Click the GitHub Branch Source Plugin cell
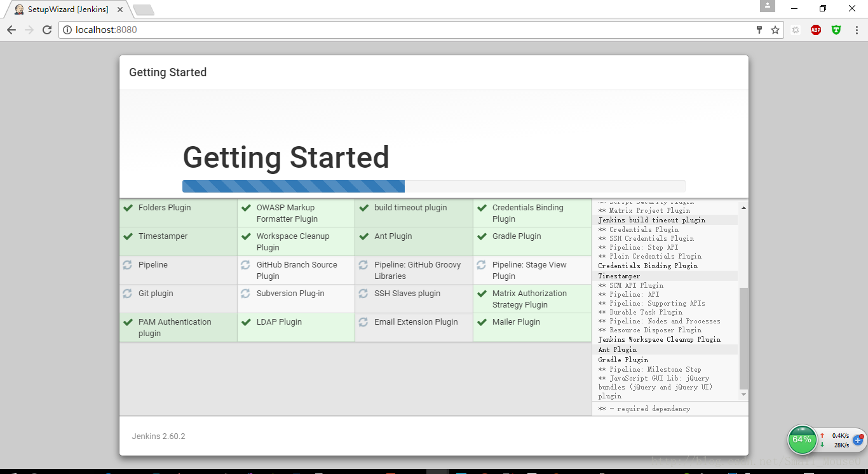Viewport: 868px width, 474px height. coord(296,271)
